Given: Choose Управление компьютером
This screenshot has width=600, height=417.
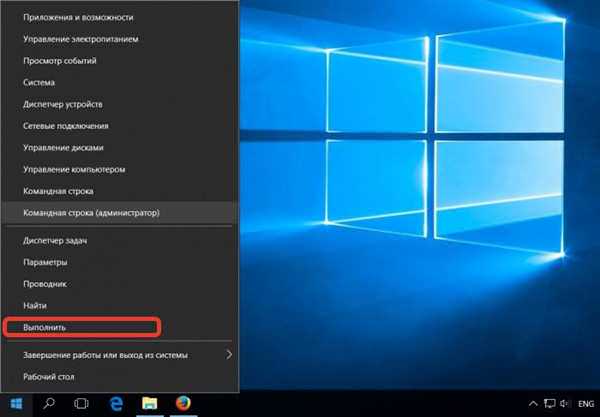Looking at the screenshot, I should pos(120,169).
